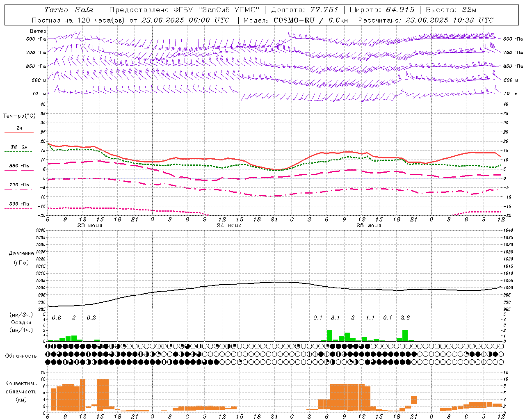The image size is (525, 420).
Task: Select the 'Широта: 64.919' latitude value
Action: (x=382, y=10)
